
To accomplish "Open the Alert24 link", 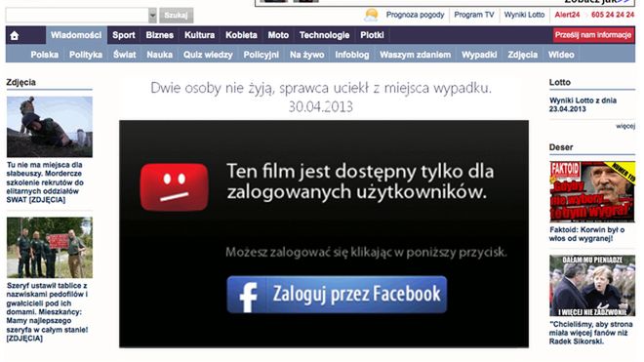I will [x=567, y=15].
